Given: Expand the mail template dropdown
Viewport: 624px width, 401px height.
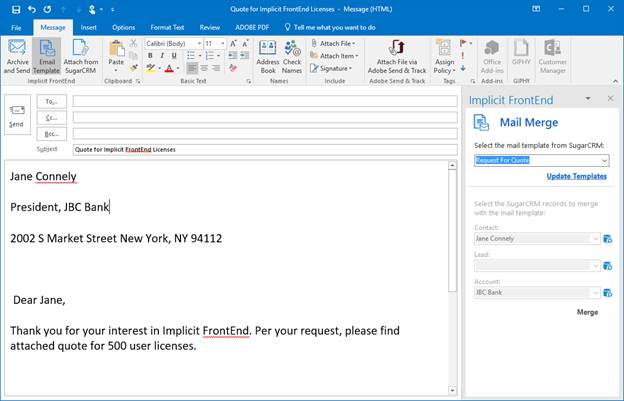Looking at the screenshot, I should coord(605,160).
